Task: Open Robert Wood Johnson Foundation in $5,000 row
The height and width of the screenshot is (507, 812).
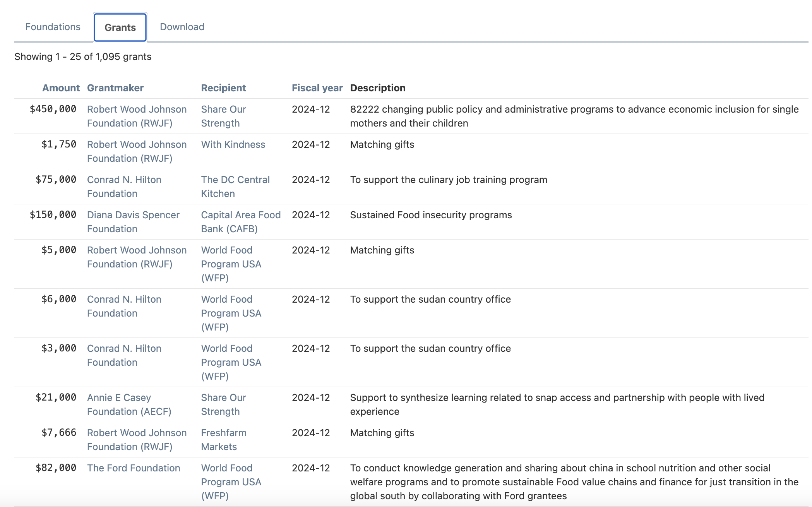Action: coord(137,257)
